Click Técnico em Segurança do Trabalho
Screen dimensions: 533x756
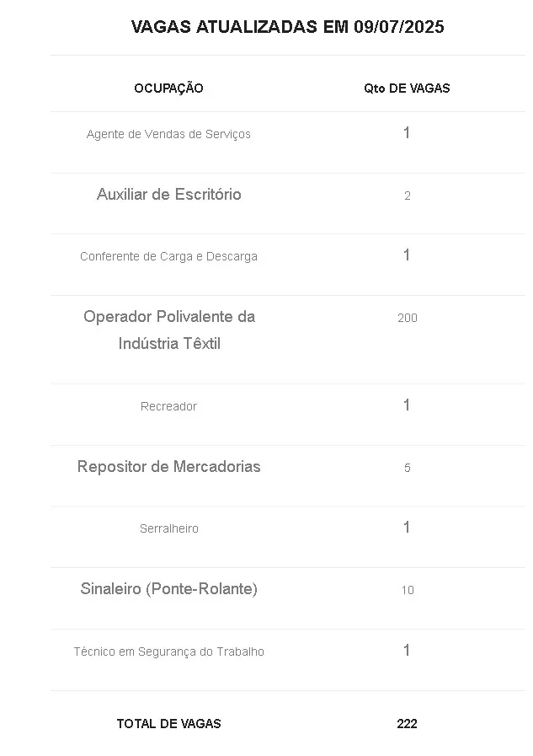click(x=168, y=651)
